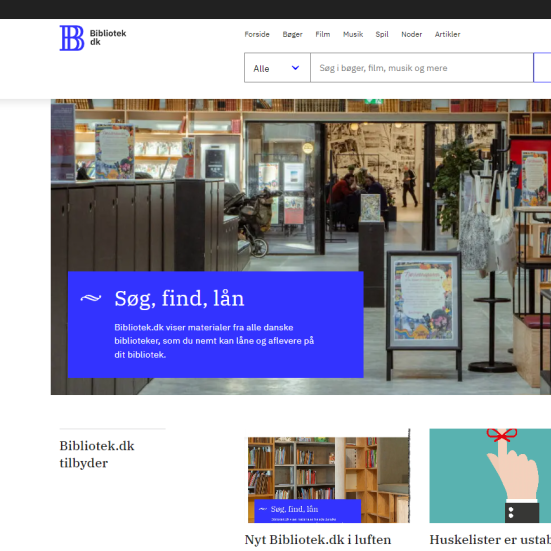Click the Bibliotek dk logo text
Image resolution: width=551 pixels, height=551 pixels.
coord(108,38)
